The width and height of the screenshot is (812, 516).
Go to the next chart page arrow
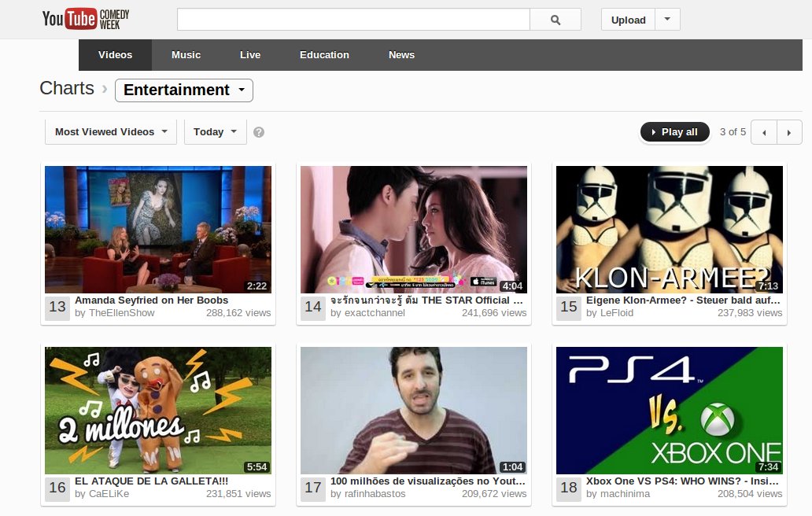point(789,132)
